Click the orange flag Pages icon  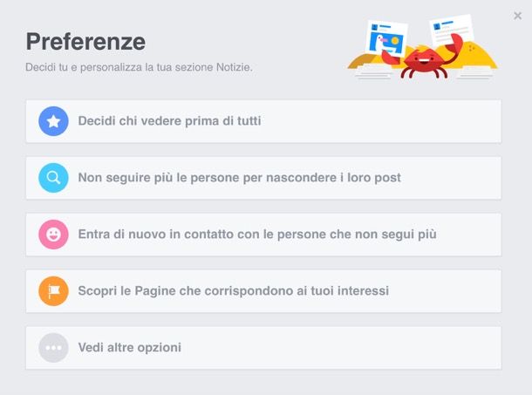(53, 291)
